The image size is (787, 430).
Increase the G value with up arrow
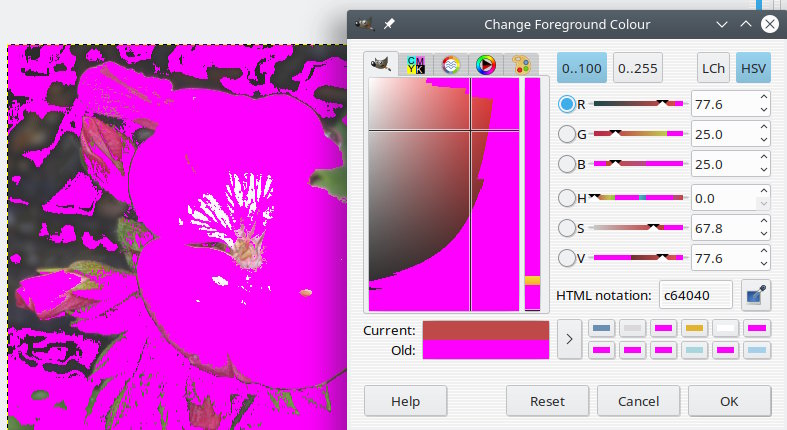pos(764,127)
